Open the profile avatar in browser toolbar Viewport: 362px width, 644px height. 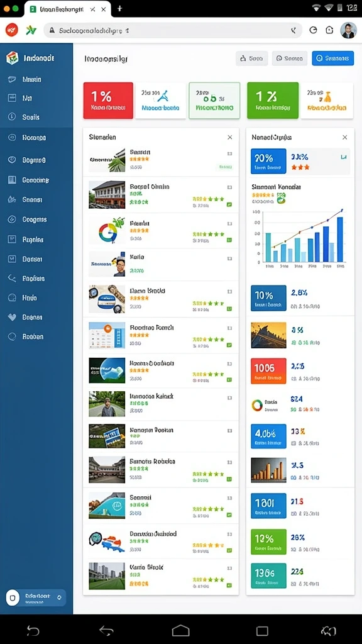tap(348, 30)
